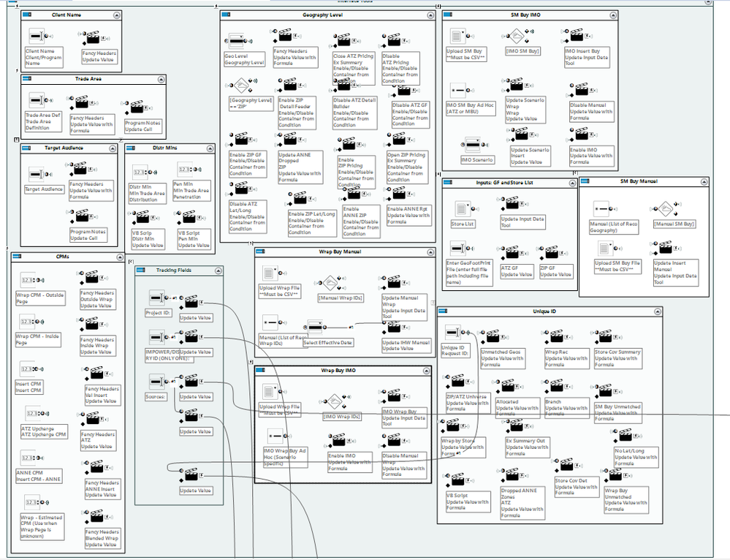
Task: Select the ATZ GF Update Value action tool
Action: pos(512,253)
